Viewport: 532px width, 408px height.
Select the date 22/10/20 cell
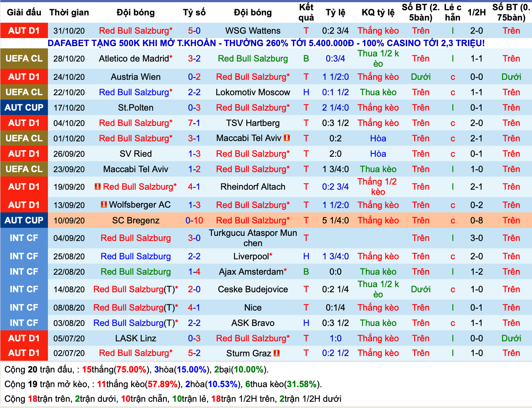click(69, 92)
